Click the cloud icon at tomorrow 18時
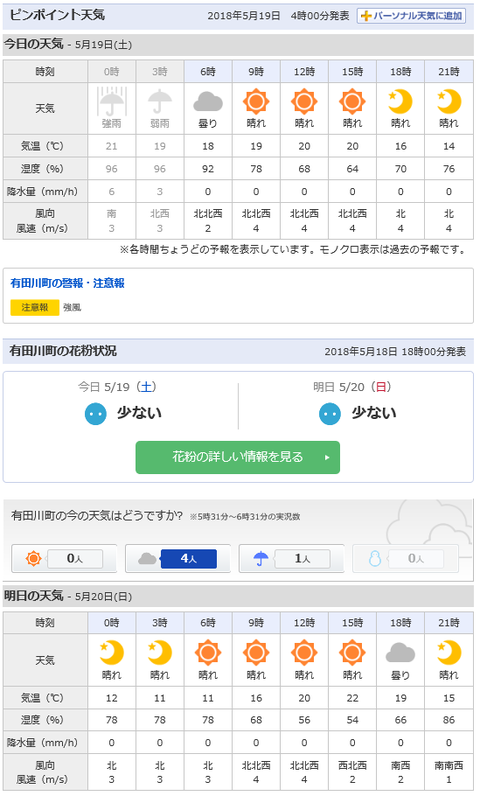The height and width of the screenshot is (796, 480). coord(400,653)
